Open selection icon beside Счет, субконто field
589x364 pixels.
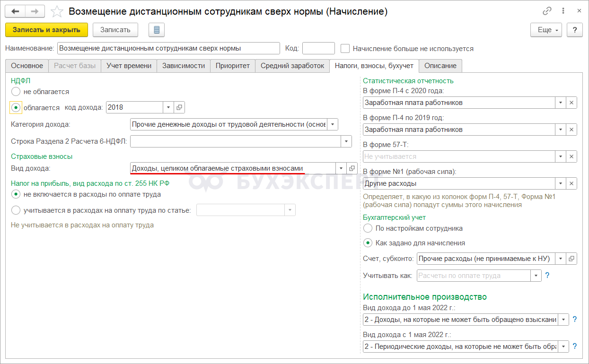coord(571,259)
